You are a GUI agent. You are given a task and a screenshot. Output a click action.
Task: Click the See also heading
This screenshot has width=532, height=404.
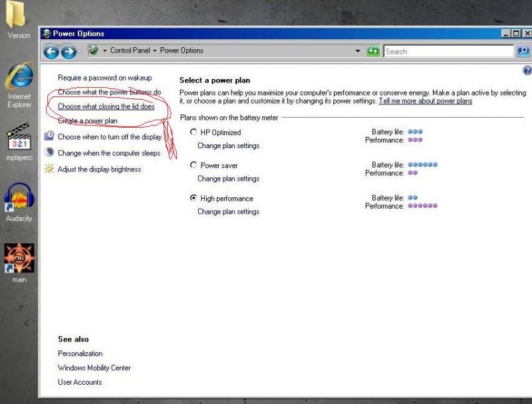tap(73, 339)
